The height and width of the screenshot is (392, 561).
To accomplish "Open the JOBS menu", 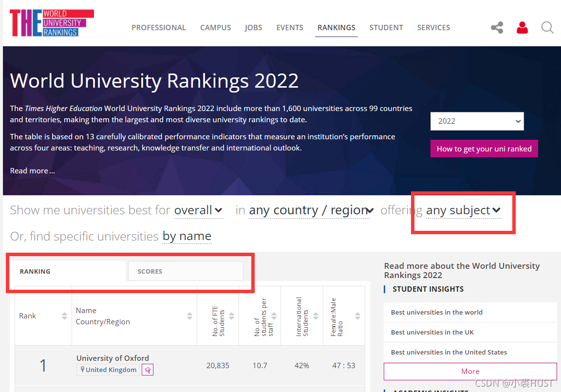I will point(253,28).
